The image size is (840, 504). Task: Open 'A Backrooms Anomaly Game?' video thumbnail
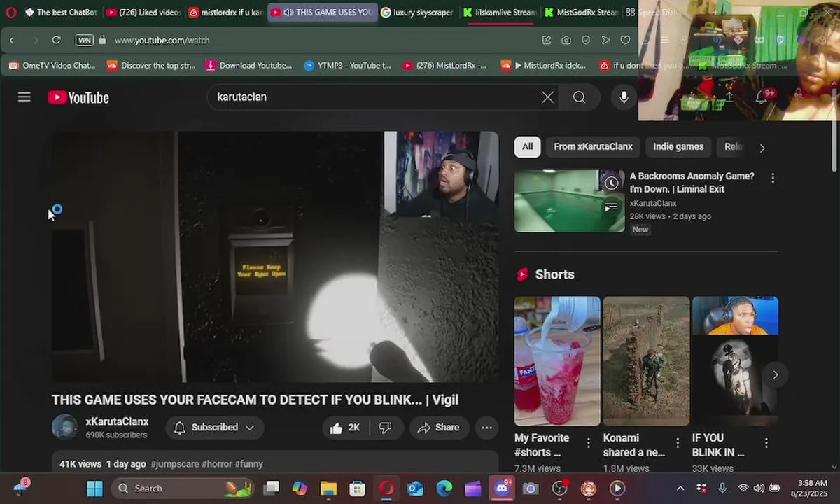coord(569,201)
